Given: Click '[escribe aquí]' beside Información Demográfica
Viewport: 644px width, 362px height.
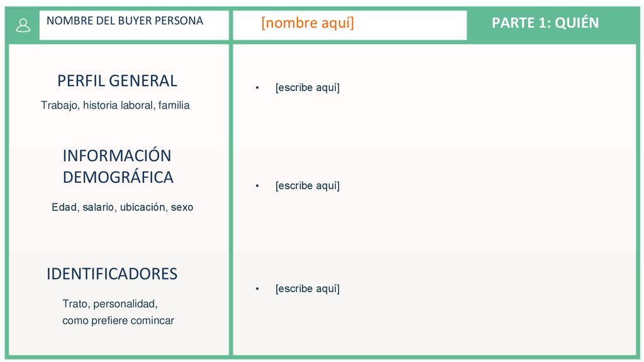Looking at the screenshot, I should click(308, 185).
